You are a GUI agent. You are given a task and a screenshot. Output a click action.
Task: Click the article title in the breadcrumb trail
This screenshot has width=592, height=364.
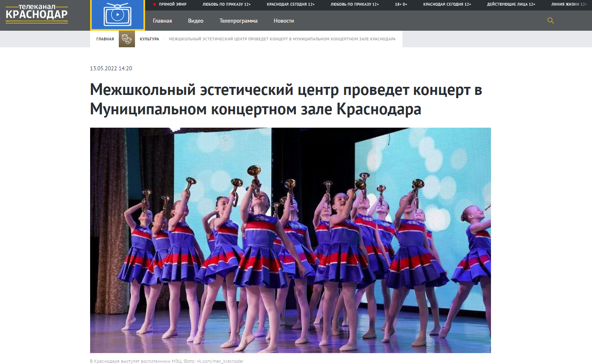pyautogui.click(x=282, y=39)
